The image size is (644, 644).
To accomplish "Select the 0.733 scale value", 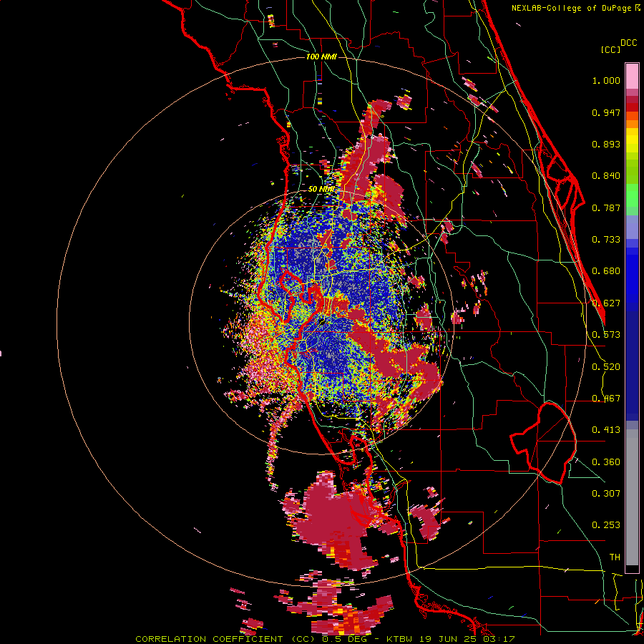I will 606,240.
